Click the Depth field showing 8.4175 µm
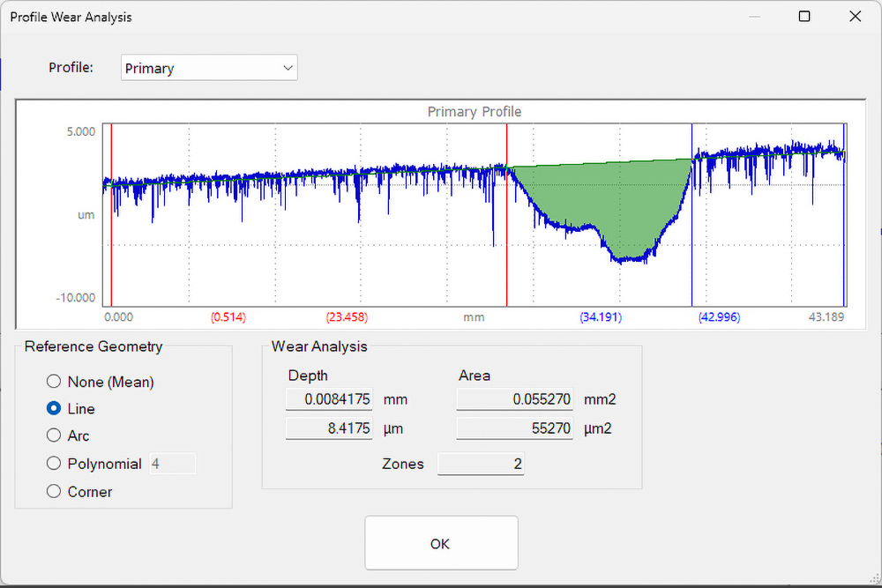The width and height of the screenshot is (882, 588). 329,428
